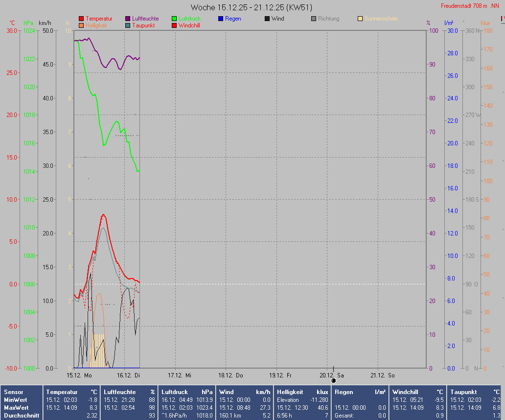505x420 pixels.
Task: Click the Durchschnitt row label in table
Action: (20, 415)
